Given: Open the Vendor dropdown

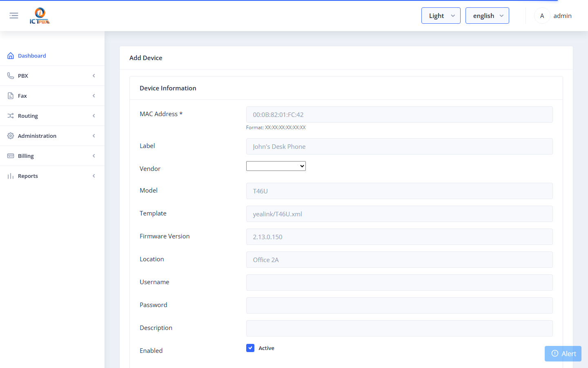Looking at the screenshot, I should coord(276,166).
